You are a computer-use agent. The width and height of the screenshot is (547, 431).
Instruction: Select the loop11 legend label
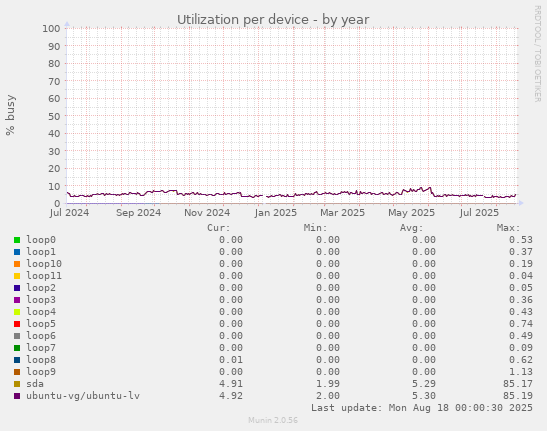44,276
